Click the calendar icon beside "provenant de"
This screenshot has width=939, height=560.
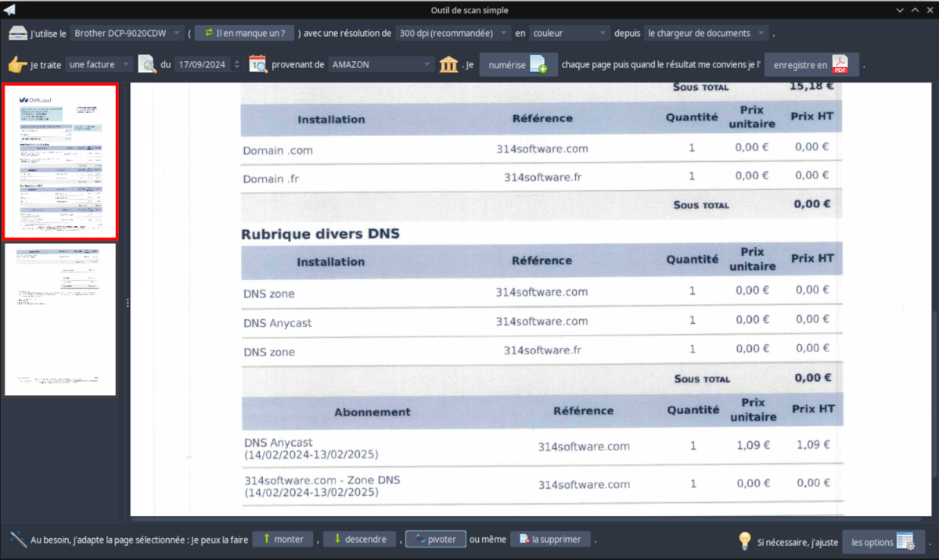coord(258,64)
